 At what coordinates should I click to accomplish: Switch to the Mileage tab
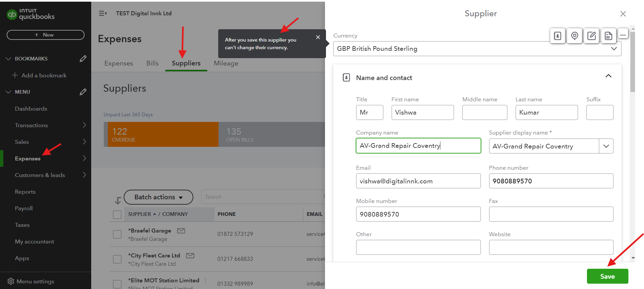pos(226,63)
